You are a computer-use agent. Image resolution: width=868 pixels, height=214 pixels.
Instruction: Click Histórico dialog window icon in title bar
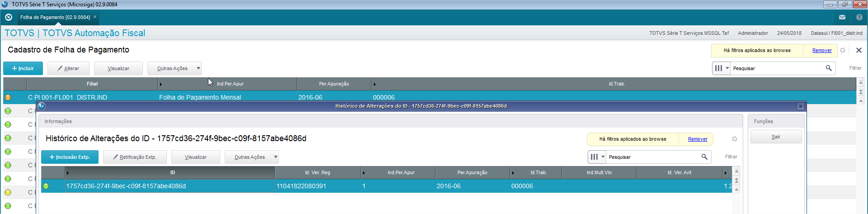click(x=42, y=106)
